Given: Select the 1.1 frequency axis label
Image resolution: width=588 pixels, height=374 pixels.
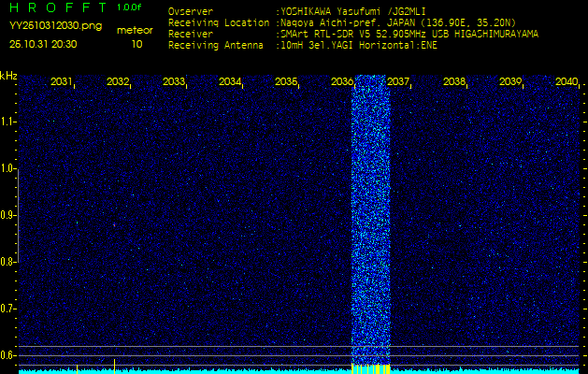Looking at the screenshot, I should pyautogui.click(x=8, y=122).
